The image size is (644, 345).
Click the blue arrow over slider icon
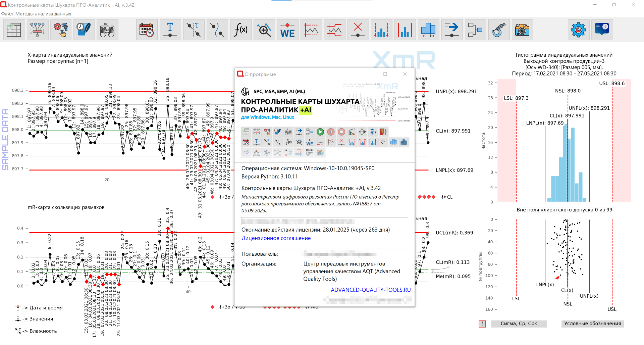(452, 30)
